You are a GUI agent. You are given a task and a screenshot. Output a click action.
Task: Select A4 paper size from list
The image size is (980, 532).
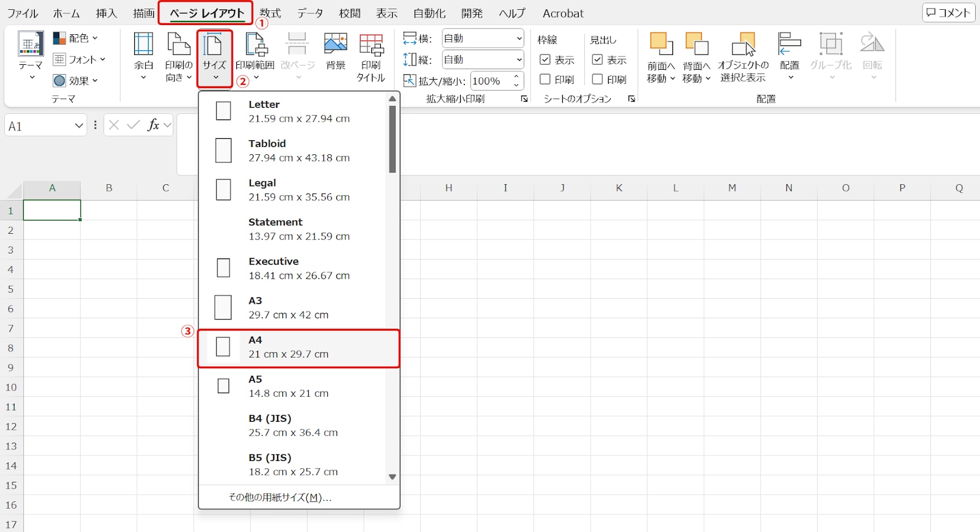pyautogui.click(x=299, y=347)
